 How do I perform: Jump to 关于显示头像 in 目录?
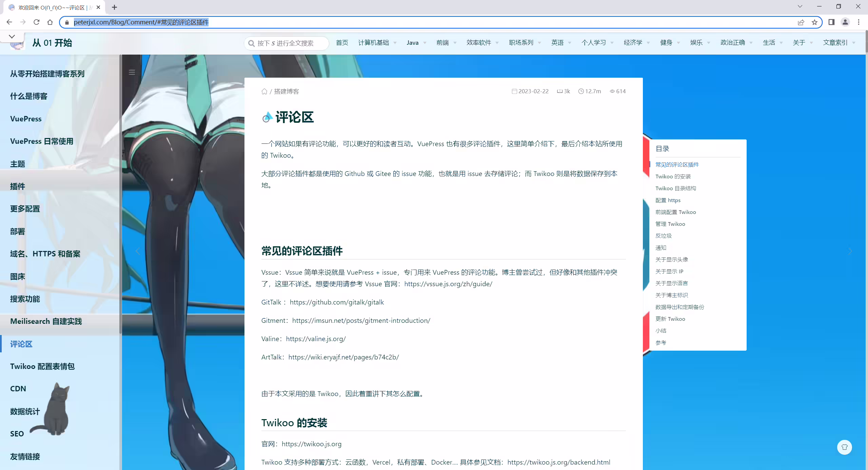pos(672,259)
